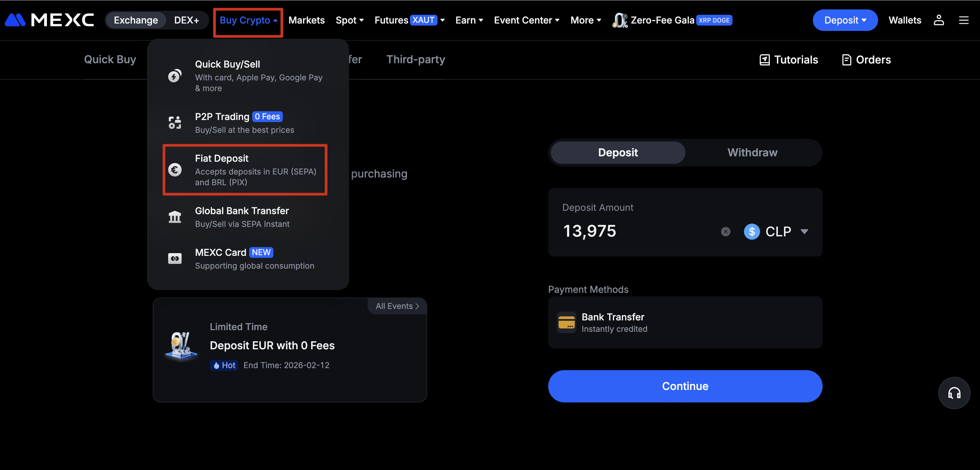This screenshot has width=980, height=470.
Task: Switch to DEX+ mode
Action: [x=186, y=20]
